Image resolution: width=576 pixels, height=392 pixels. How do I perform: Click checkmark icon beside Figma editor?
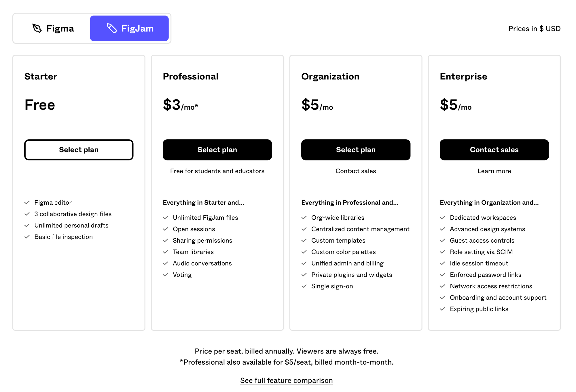(x=27, y=203)
